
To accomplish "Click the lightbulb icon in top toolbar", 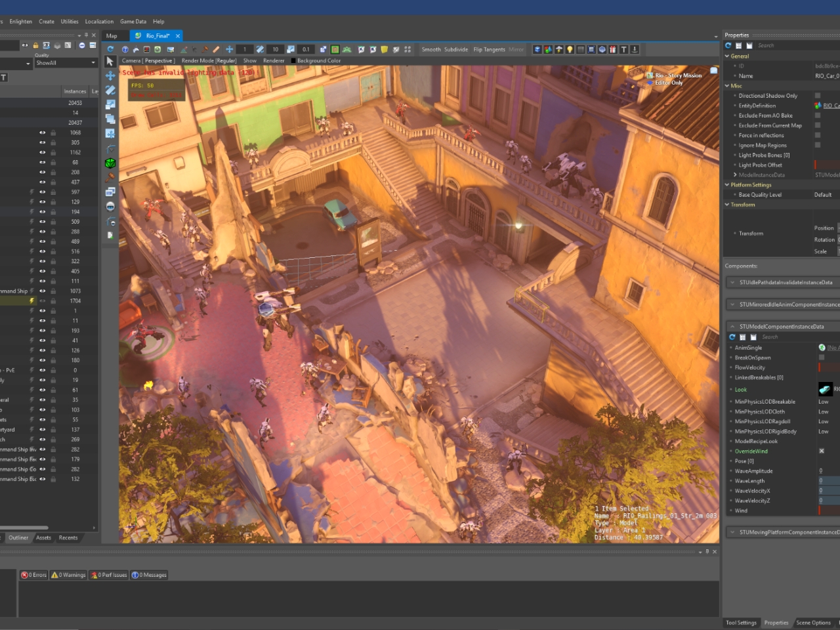I will point(570,49).
